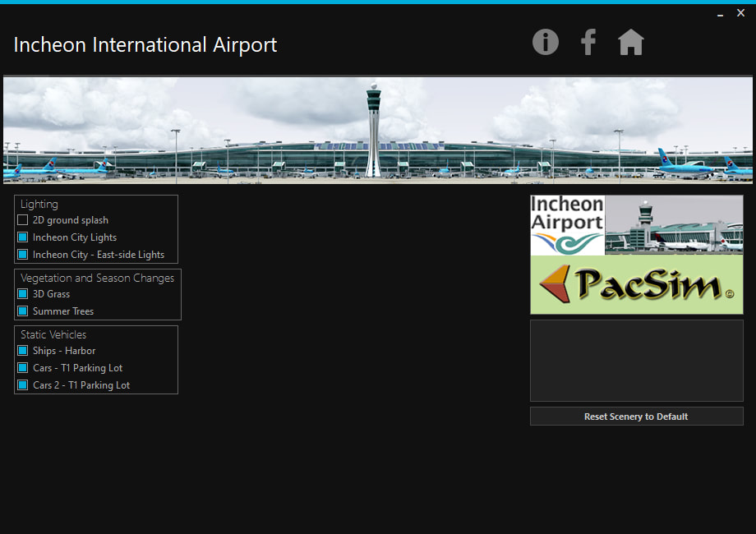Click the empty description box above Reset
Image resolution: width=756 pixels, height=534 pixels.
click(636, 361)
